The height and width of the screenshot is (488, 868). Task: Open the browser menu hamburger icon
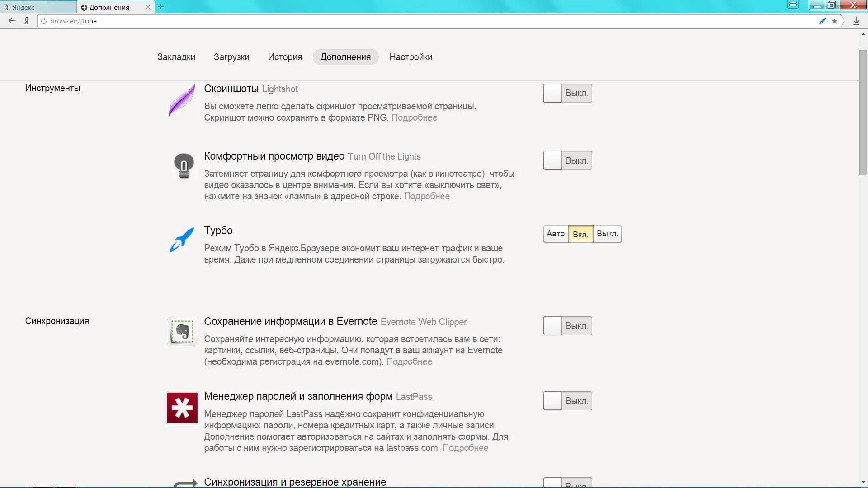tap(793, 5)
